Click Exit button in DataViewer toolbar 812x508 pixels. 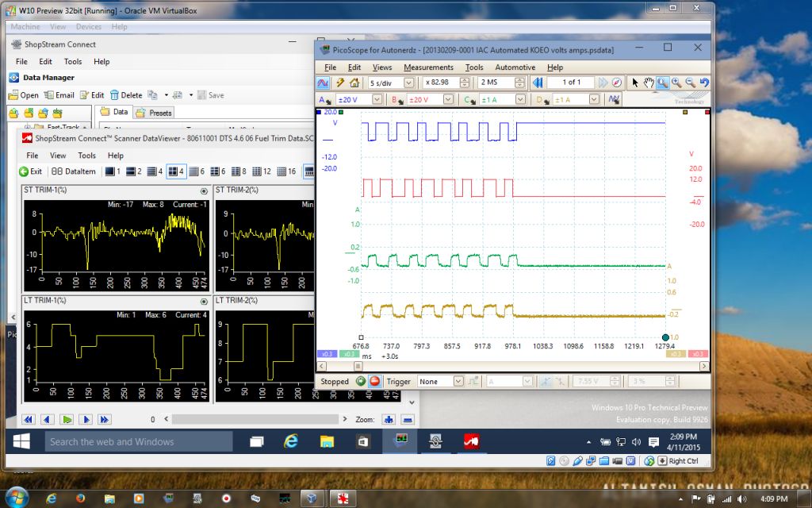[x=31, y=171]
